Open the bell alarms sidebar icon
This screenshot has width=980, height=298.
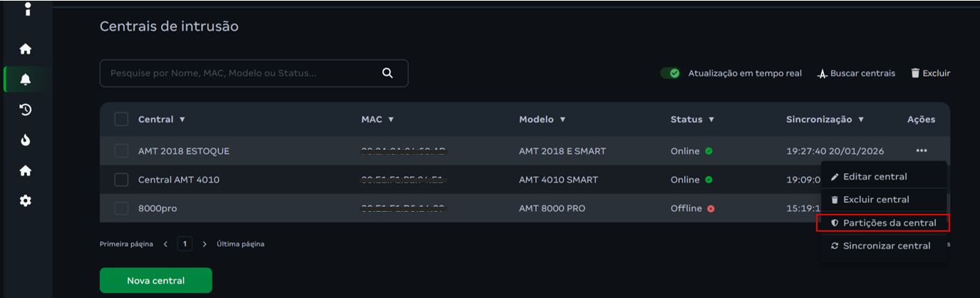click(x=26, y=79)
